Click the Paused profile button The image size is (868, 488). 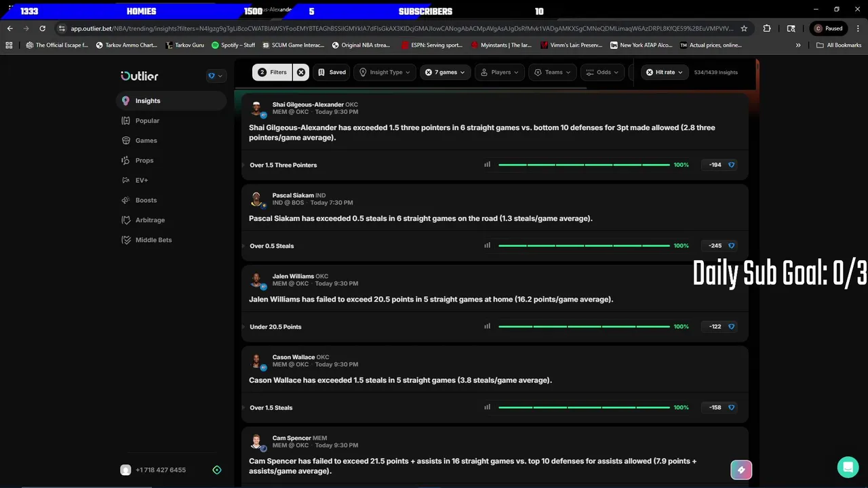pos(829,28)
